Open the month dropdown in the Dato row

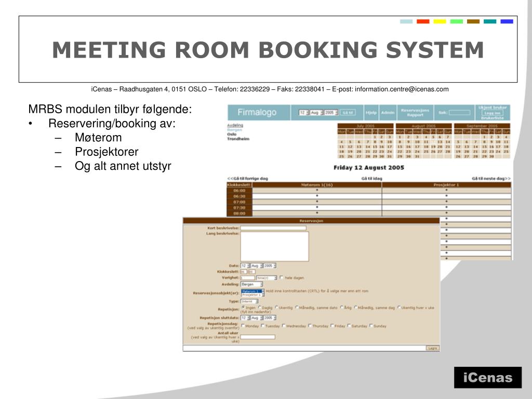pyautogui.click(x=257, y=265)
